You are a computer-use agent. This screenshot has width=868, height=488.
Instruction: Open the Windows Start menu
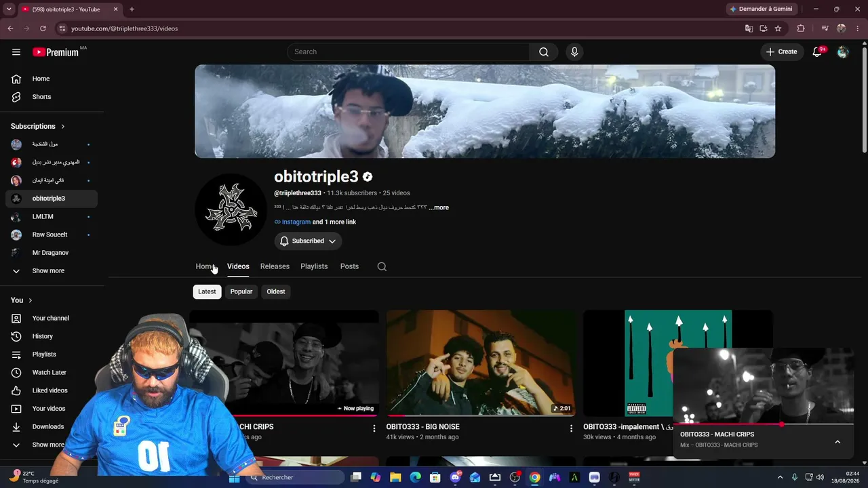pyautogui.click(x=235, y=477)
